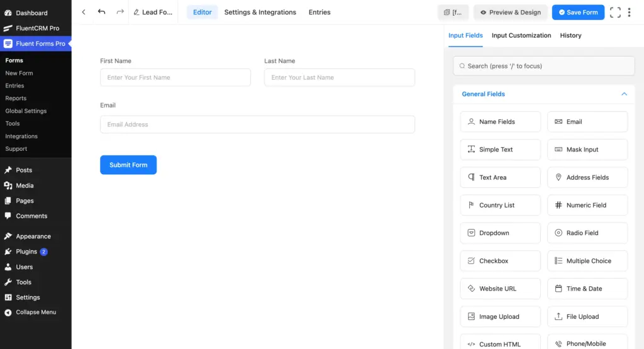Open Reports submenu link
The height and width of the screenshot is (349, 644).
(16, 98)
